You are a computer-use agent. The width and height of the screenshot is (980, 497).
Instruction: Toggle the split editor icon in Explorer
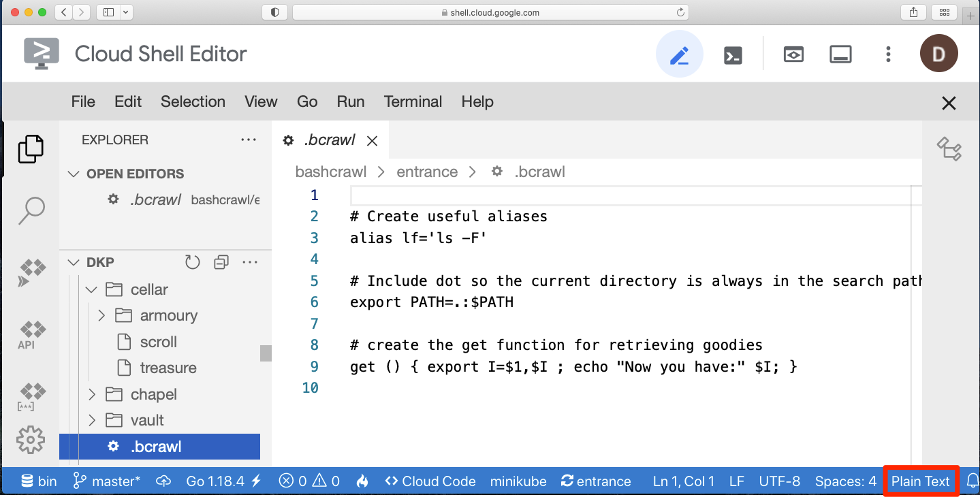tap(221, 261)
